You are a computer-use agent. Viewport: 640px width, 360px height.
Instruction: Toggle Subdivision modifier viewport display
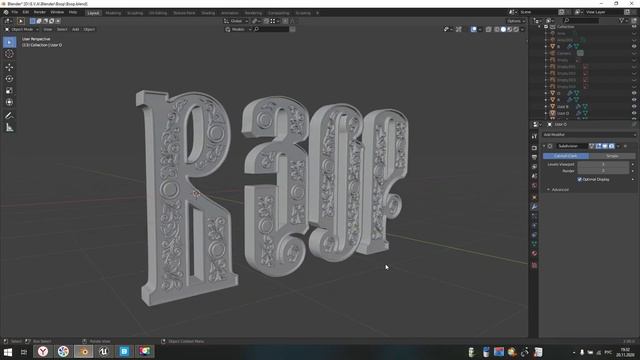tap(605, 146)
